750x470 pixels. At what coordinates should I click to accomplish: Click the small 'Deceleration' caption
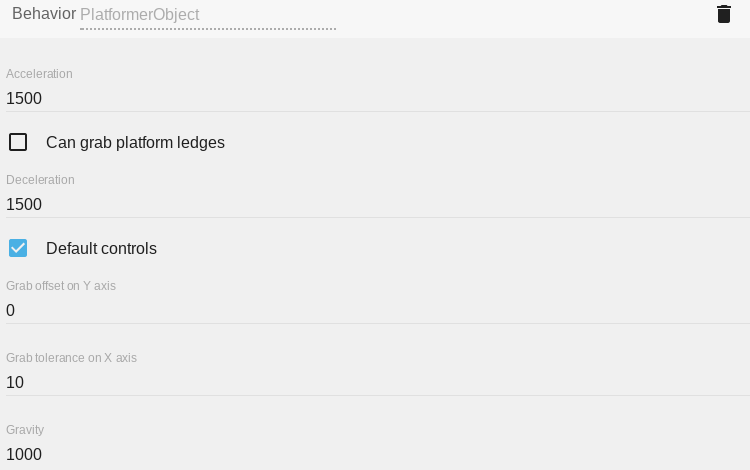pos(40,180)
